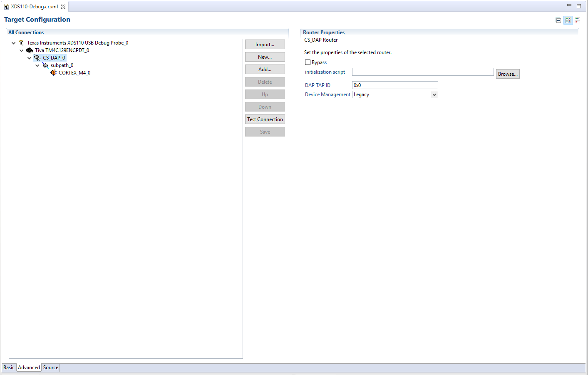Click the debug probe icon in tree

coord(21,43)
